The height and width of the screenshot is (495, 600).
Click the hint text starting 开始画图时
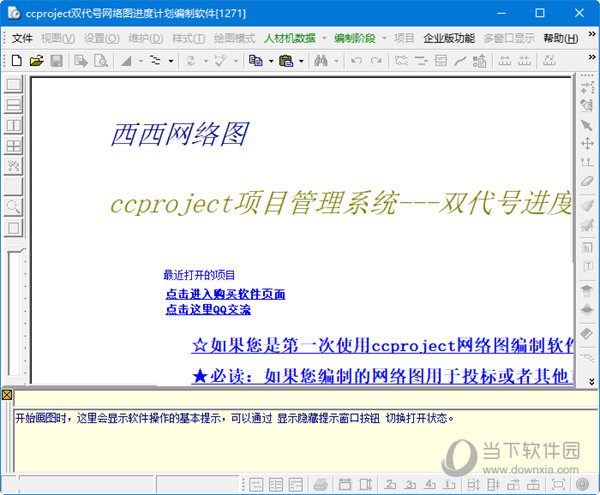coord(234,418)
